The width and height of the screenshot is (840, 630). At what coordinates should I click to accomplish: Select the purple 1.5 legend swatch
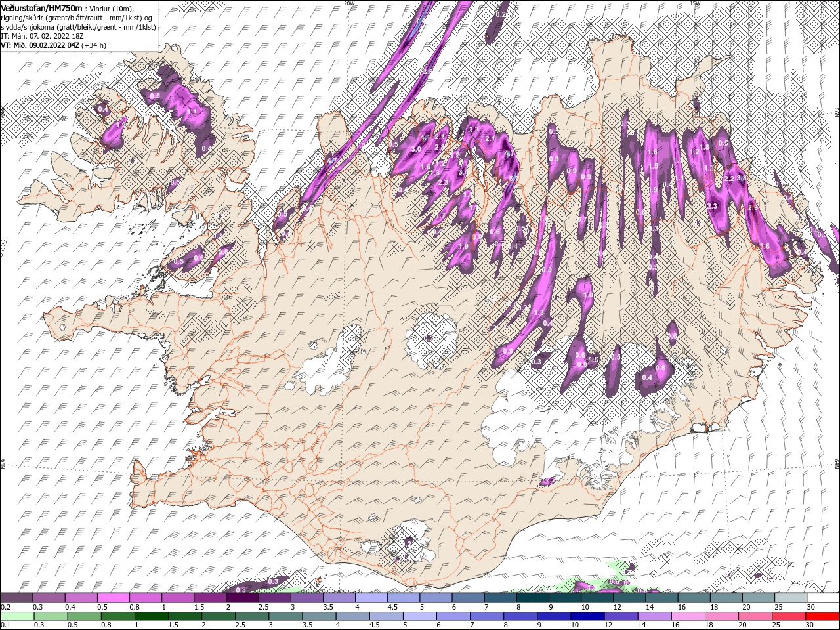tap(210, 598)
